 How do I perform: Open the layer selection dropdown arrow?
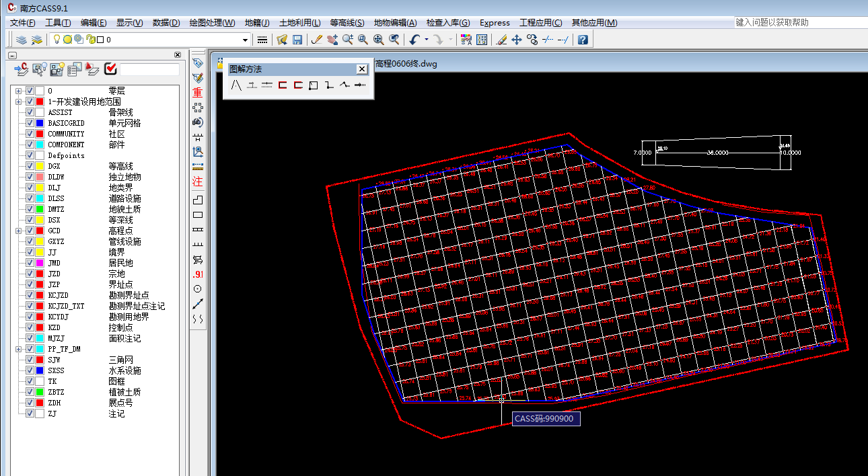click(245, 40)
